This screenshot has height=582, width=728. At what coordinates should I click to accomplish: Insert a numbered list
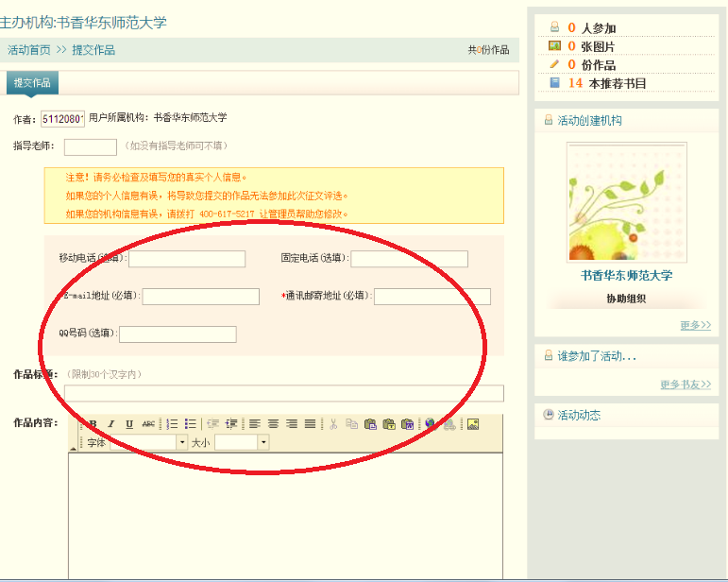172,424
